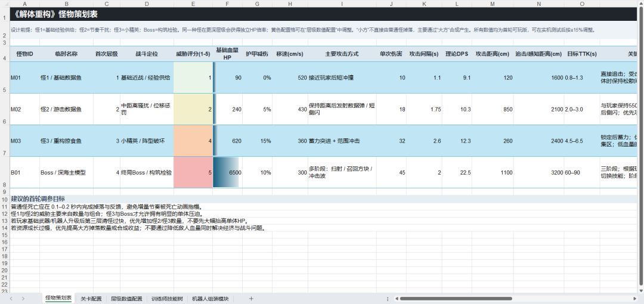Image resolution: width=644 pixels, height=304 pixels.
Task: Click the horizontal scrollbar thumb
Action: (456, 299)
